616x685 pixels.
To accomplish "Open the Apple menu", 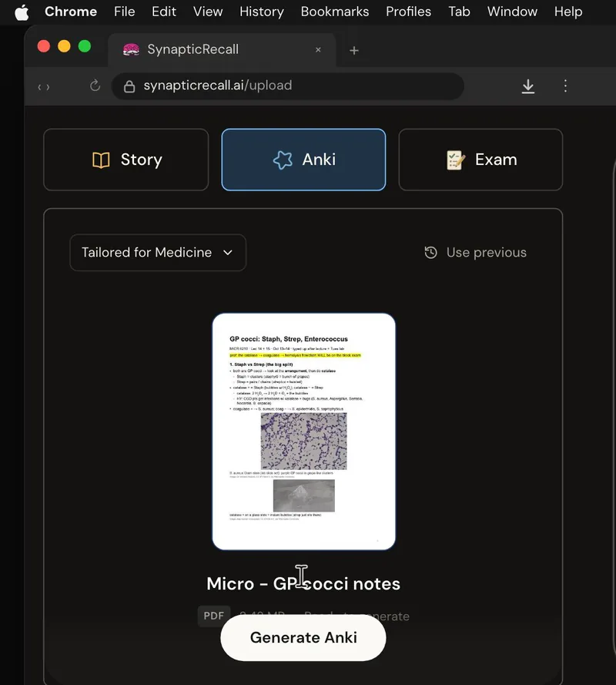I will [x=22, y=12].
